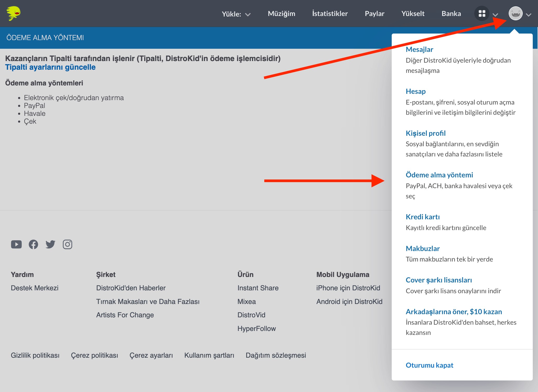The height and width of the screenshot is (392, 538).
Task: Select Yükselt in the top navigation
Action: pyautogui.click(x=413, y=14)
